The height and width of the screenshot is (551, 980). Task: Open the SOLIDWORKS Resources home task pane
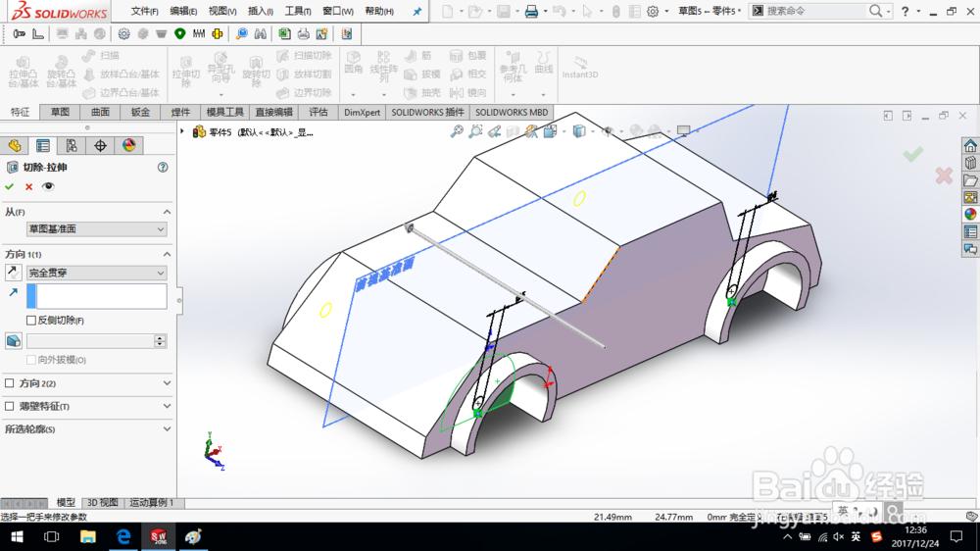click(970, 146)
